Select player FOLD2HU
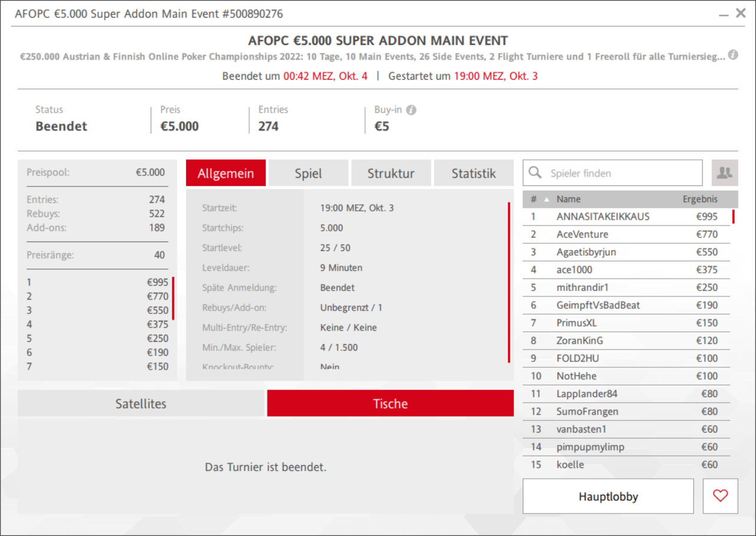Image resolution: width=756 pixels, height=536 pixels. click(x=626, y=358)
